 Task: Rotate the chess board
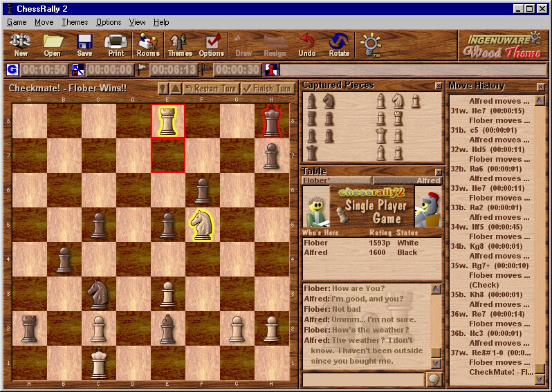(x=339, y=45)
